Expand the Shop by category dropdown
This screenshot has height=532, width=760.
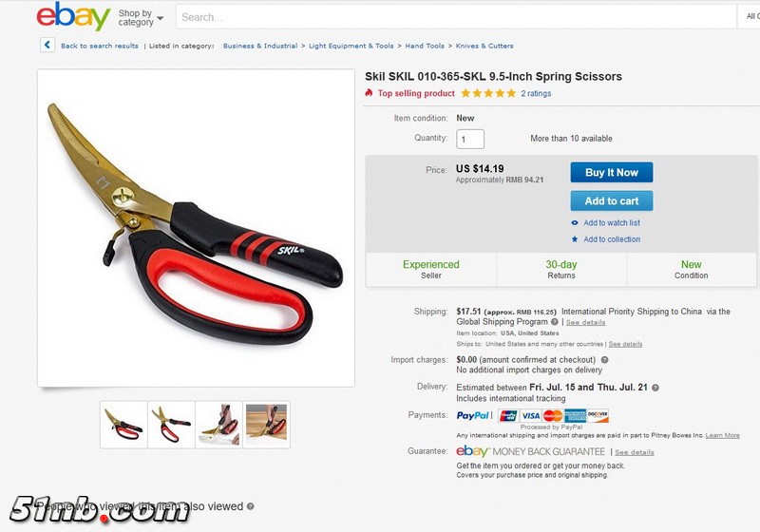[x=141, y=18]
